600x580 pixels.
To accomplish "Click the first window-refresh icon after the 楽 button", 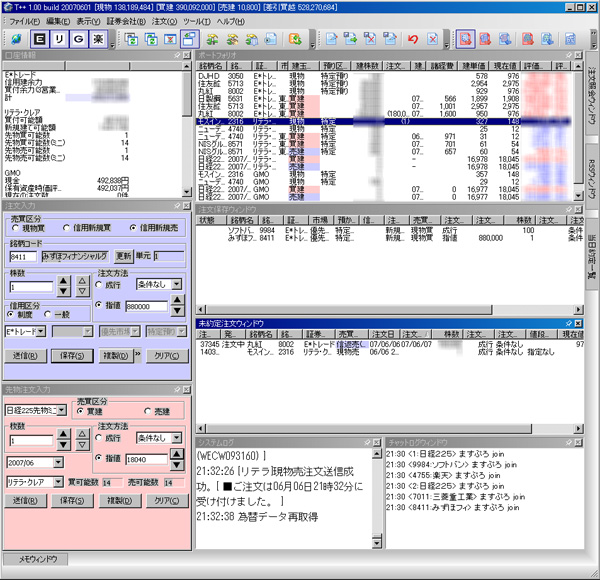I will (x=131, y=39).
